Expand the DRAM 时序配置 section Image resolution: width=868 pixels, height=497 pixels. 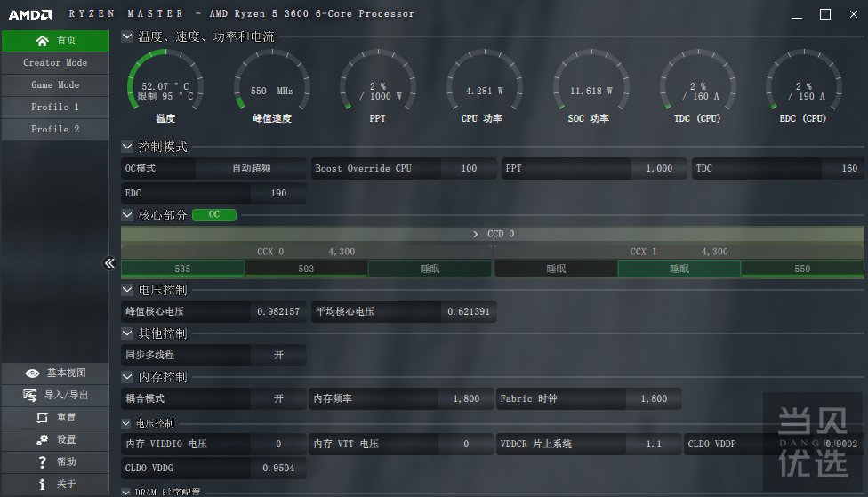pos(126,492)
